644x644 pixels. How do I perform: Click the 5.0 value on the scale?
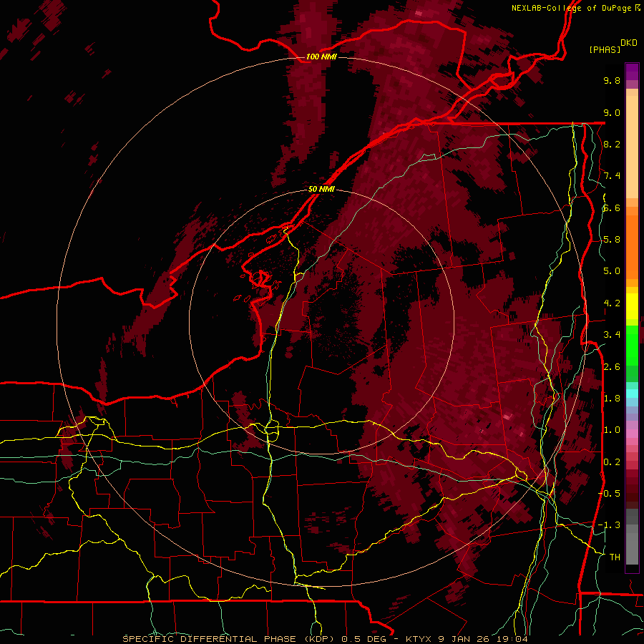(x=612, y=271)
